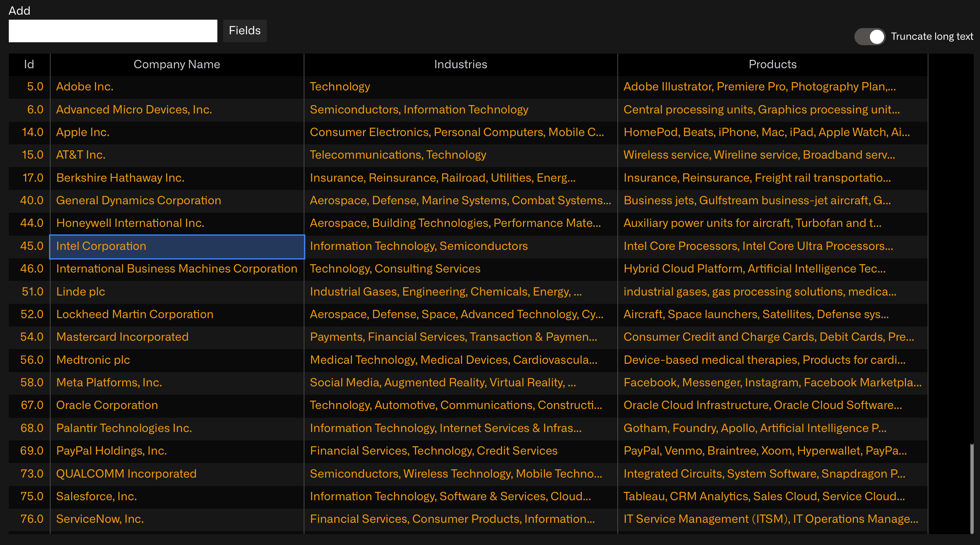Click the Add input field
Viewport: 980px width, 545px height.
(113, 31)
